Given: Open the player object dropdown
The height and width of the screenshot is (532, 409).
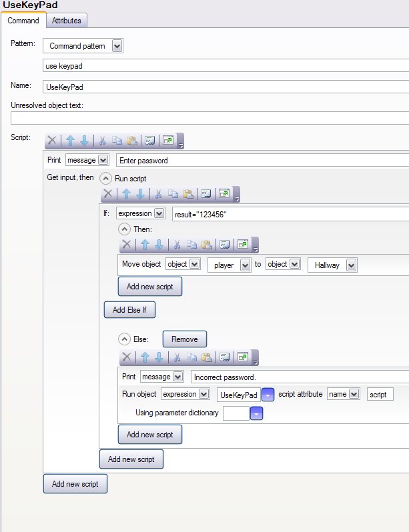Looking at the screenshot, I should [x=245, y=265].
